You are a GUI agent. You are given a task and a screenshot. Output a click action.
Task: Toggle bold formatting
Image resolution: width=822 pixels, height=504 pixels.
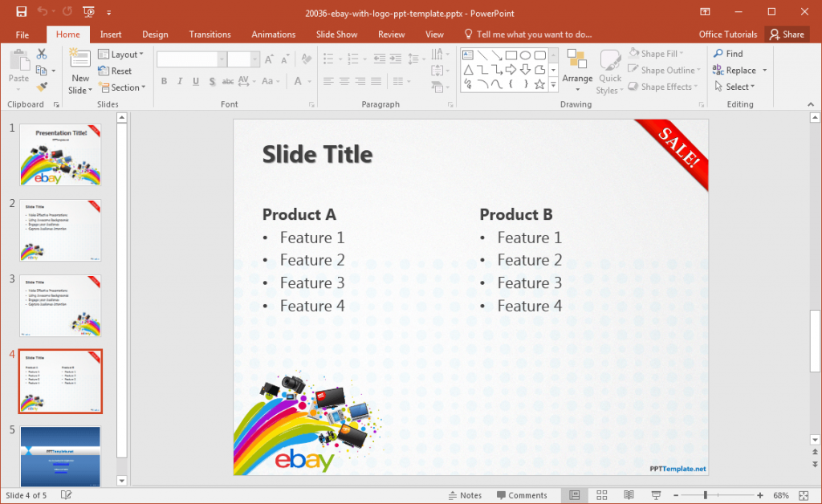(x=164, y=81)
